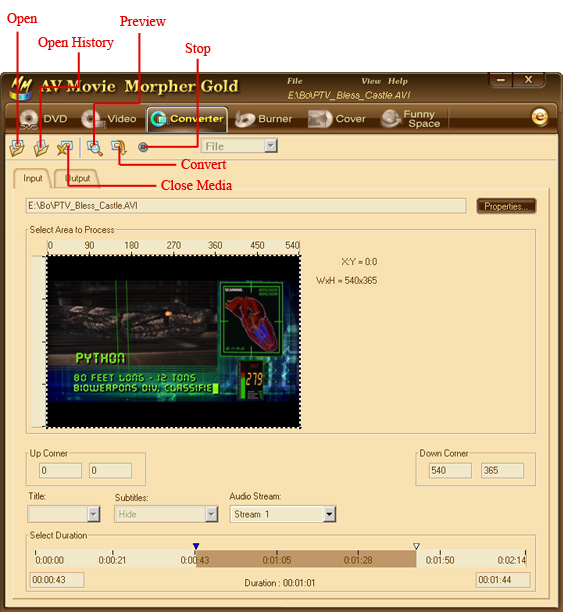Open the Burner module
This screenshot has height=612, width=563.
[264, 119]
